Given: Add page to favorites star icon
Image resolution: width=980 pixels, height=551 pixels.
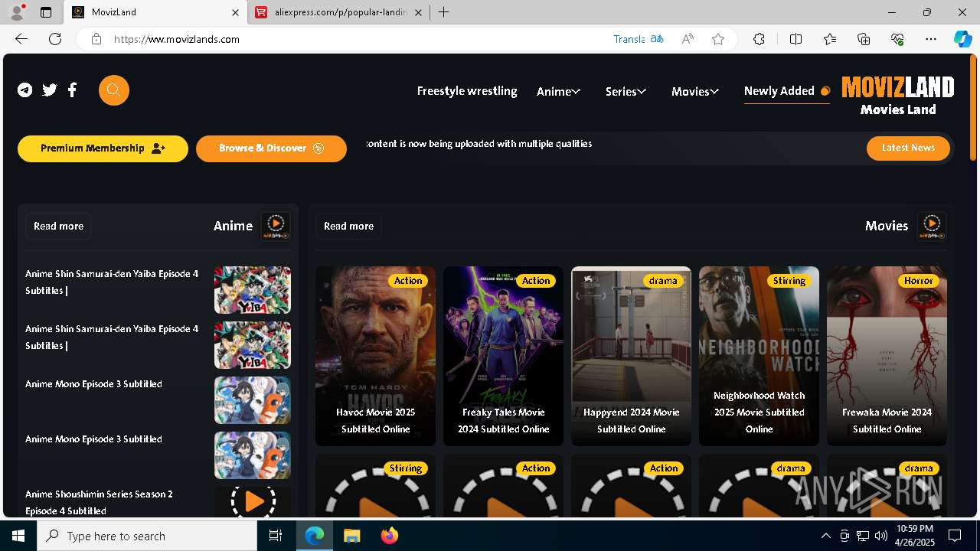Looking at the screenshot, I should click(x=718, y=39).
